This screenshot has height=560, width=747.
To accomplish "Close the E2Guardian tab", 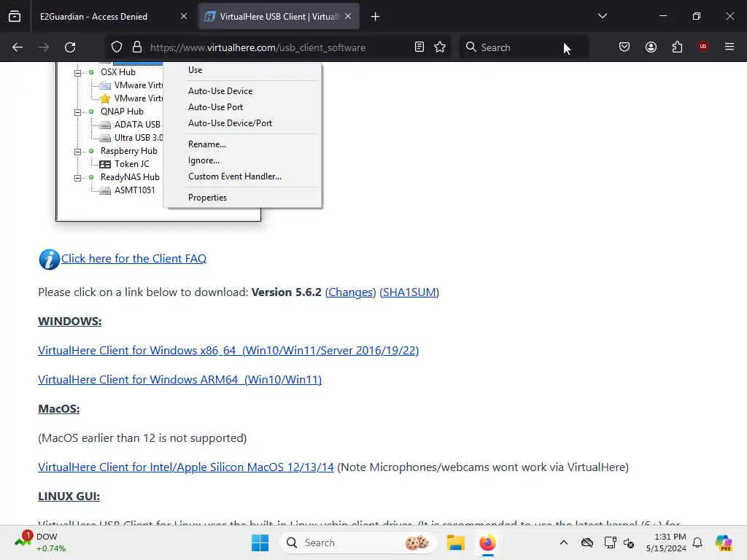I will coord(183,17).
